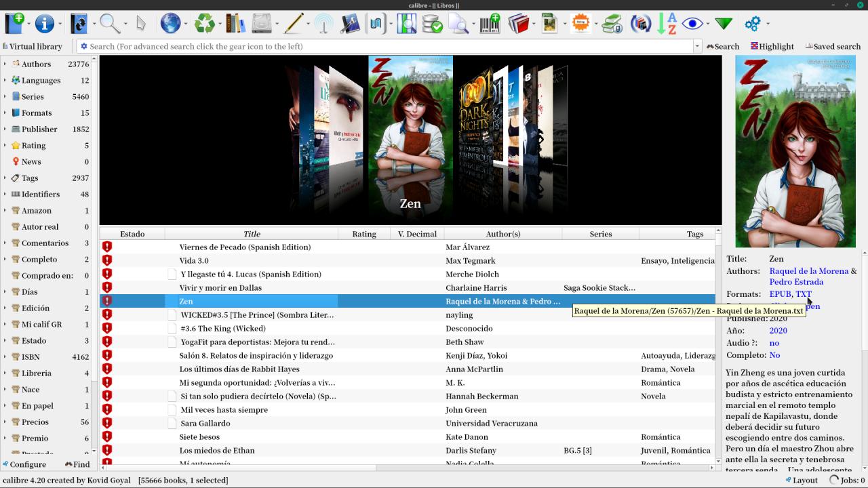Open the search history dropdown arrow
868x488 pixels.
tap(697, 46)
